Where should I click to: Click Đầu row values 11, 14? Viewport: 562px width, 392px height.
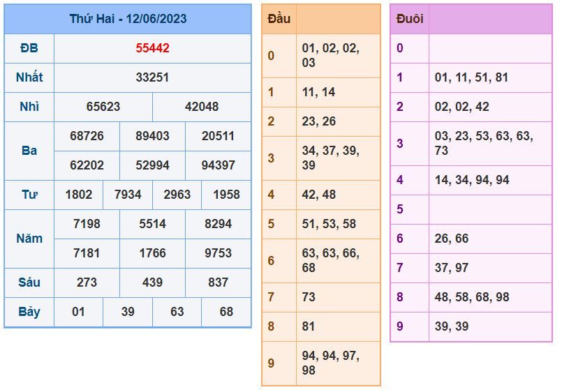coord(318,92)
